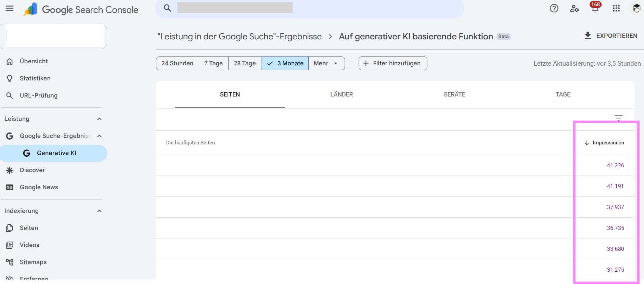Click the plus icon in Filter hinzufügen

coord(366,63)
